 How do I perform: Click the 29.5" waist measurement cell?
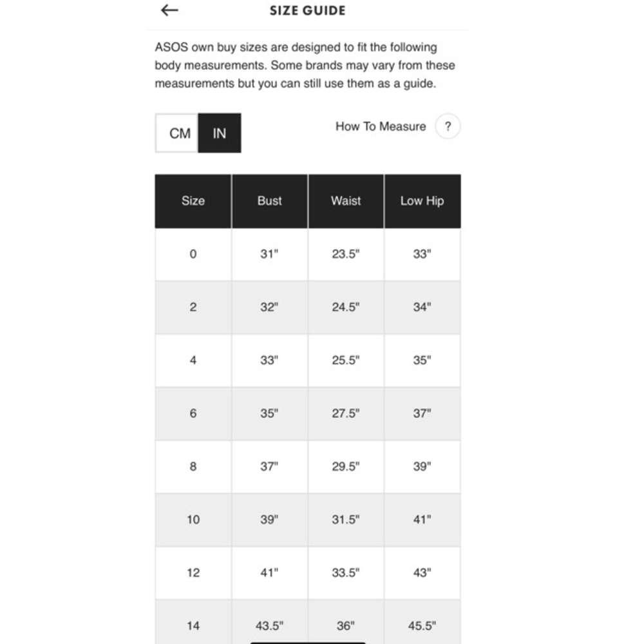tap(346, 466)
